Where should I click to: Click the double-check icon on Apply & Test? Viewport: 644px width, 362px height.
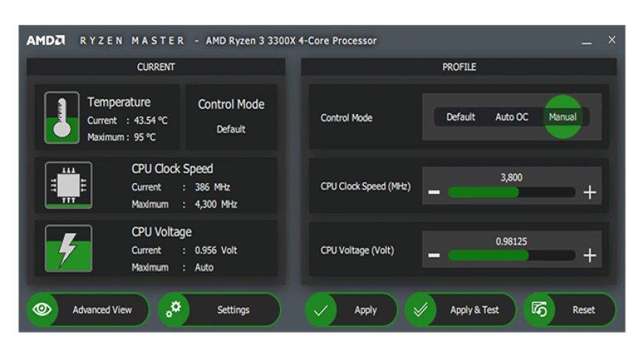click(421, 310)
